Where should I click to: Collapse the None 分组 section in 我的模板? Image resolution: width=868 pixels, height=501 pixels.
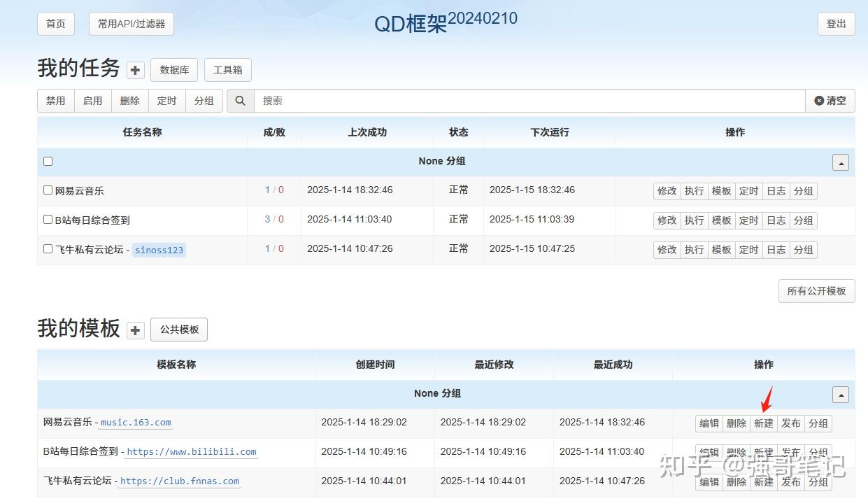840,394
